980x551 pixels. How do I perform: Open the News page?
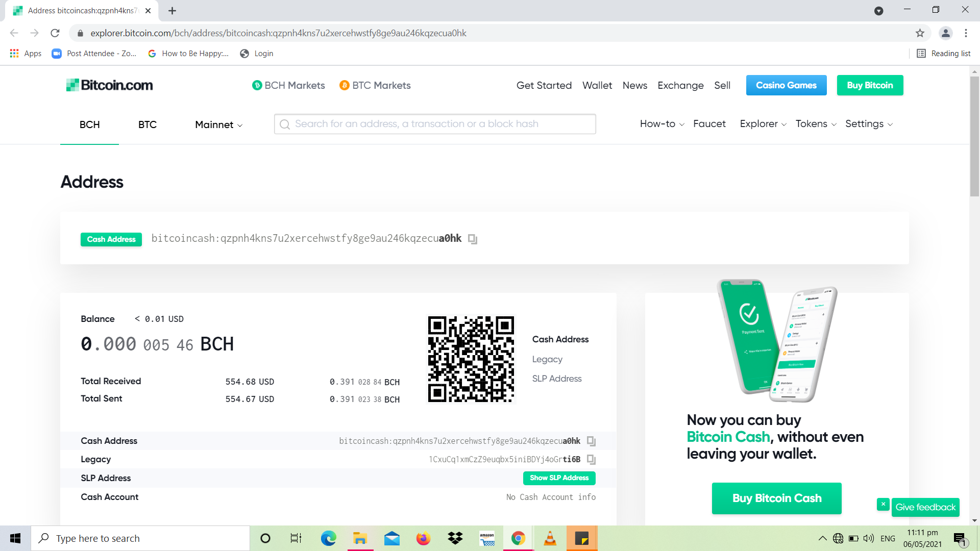pos(635,85)
